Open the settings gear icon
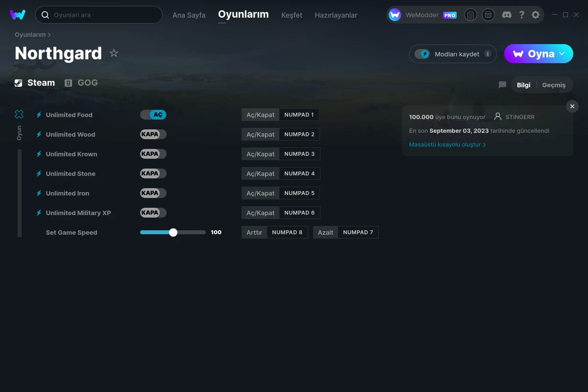This screenshot has height=392, width=588. point(536,15)
